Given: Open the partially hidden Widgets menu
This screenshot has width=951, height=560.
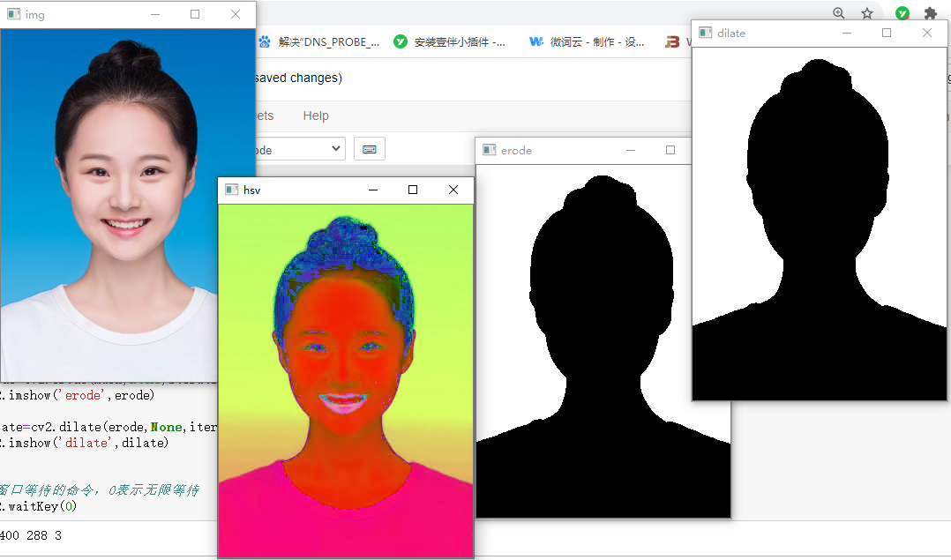Looking at the screenshot, I should (265, 116).
